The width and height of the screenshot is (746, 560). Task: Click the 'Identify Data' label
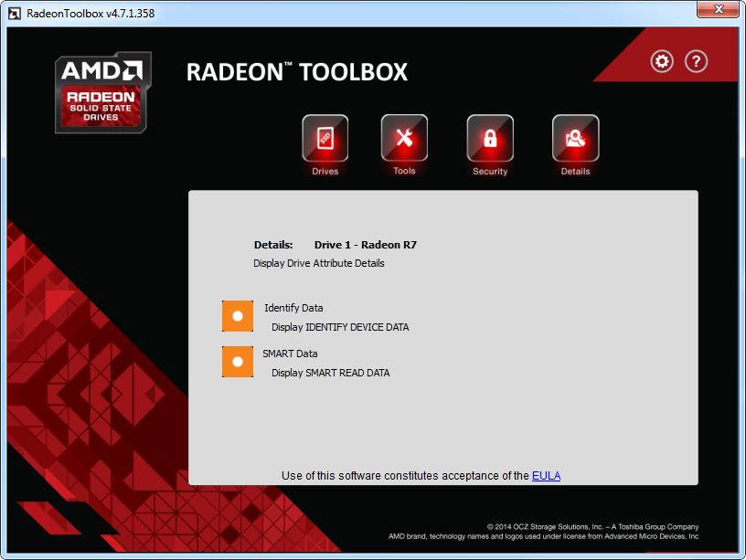coord(293,308)
